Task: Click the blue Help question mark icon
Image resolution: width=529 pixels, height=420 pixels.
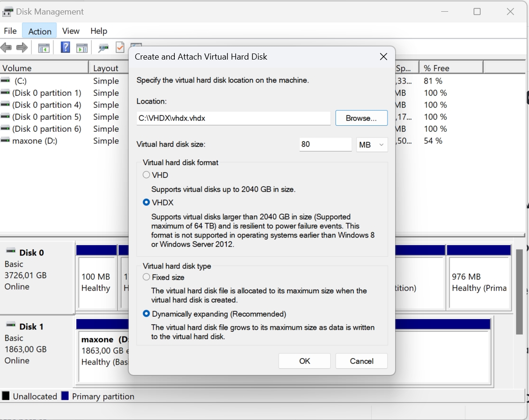Action: tap(66, 47)
